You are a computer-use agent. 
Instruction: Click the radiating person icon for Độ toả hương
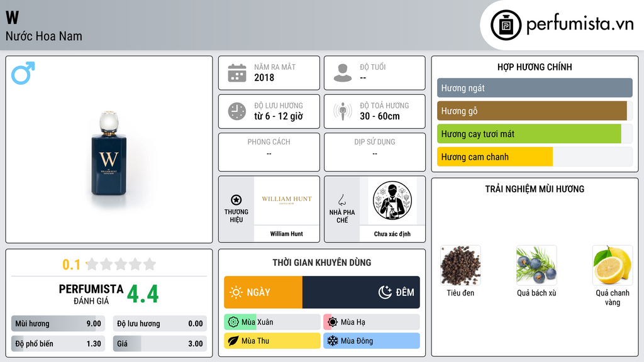click(x=343, y=111)
